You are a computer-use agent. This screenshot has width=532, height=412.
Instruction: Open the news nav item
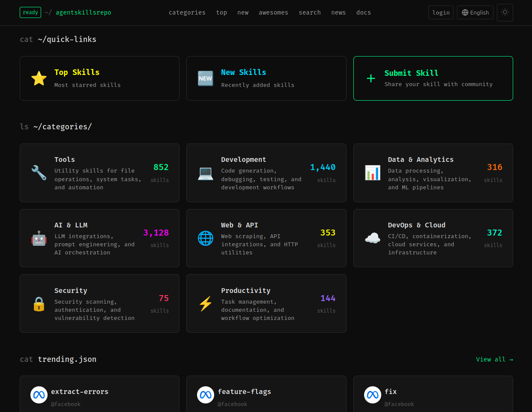[x=338, y=12]
